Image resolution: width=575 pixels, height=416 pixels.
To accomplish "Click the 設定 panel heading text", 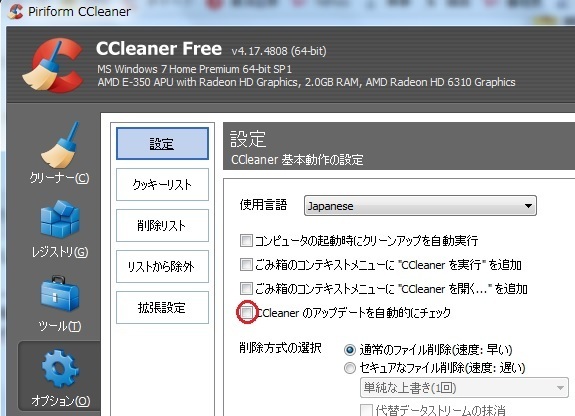I will coord(248,139).
